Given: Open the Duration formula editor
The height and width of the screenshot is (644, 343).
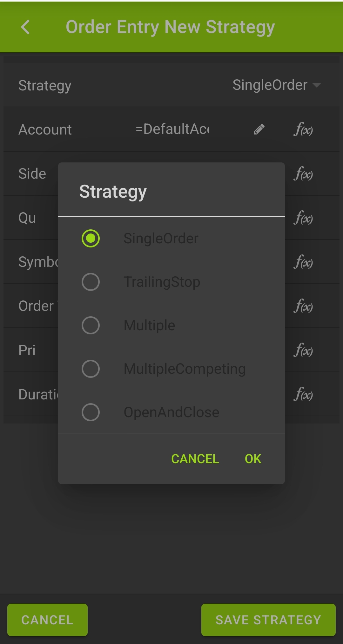Looking at the screenshot, I should point(303,394).
